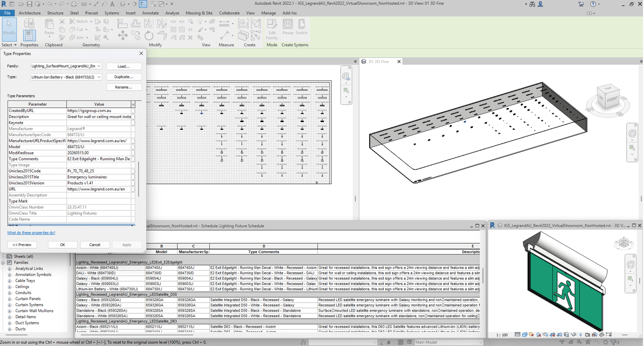Click the Default 3D View icon in quick access toolbar

123,4
